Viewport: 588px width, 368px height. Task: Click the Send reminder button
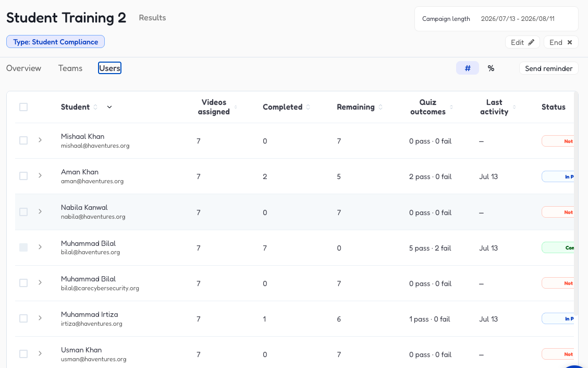tap(548, 68)
